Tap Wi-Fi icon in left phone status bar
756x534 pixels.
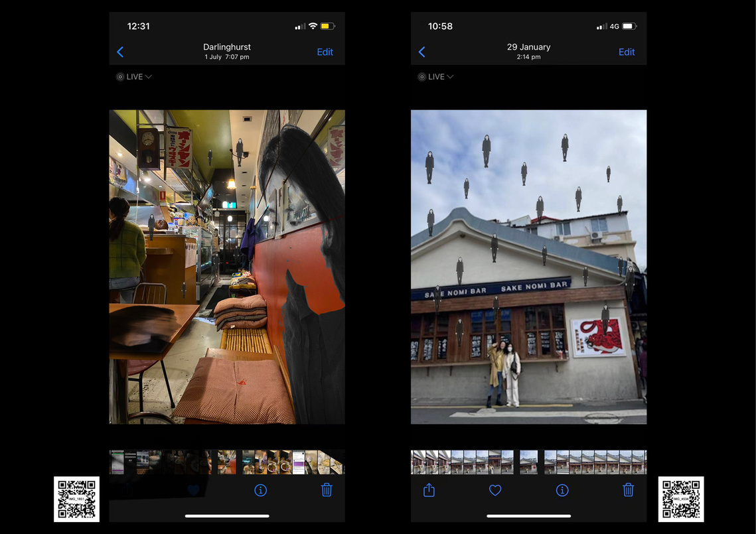[x=313, y=26]
